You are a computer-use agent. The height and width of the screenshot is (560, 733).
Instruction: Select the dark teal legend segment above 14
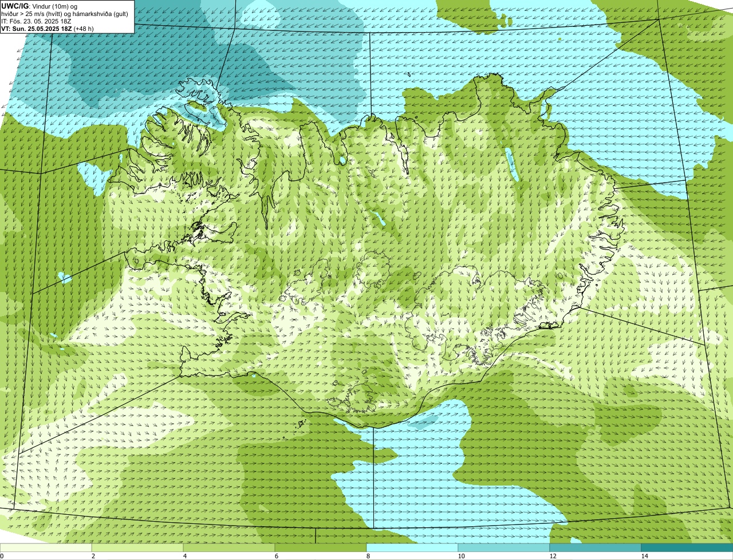tap(687, 547)
